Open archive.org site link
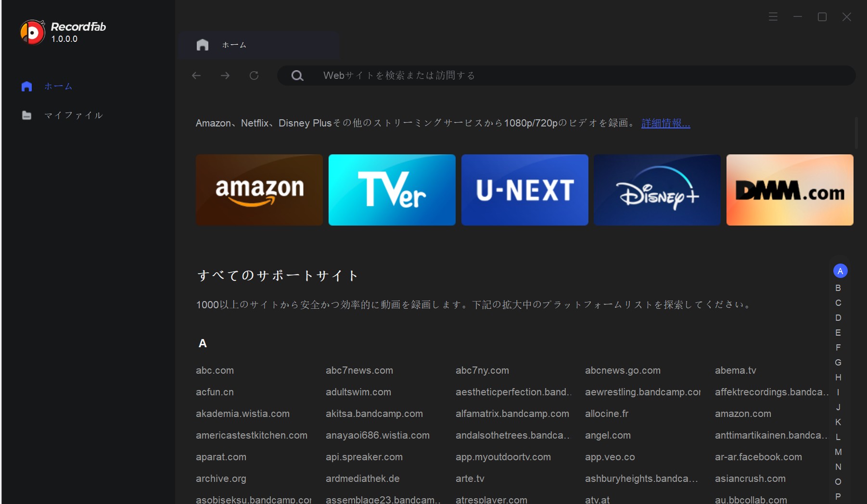 tap(221, 479)
